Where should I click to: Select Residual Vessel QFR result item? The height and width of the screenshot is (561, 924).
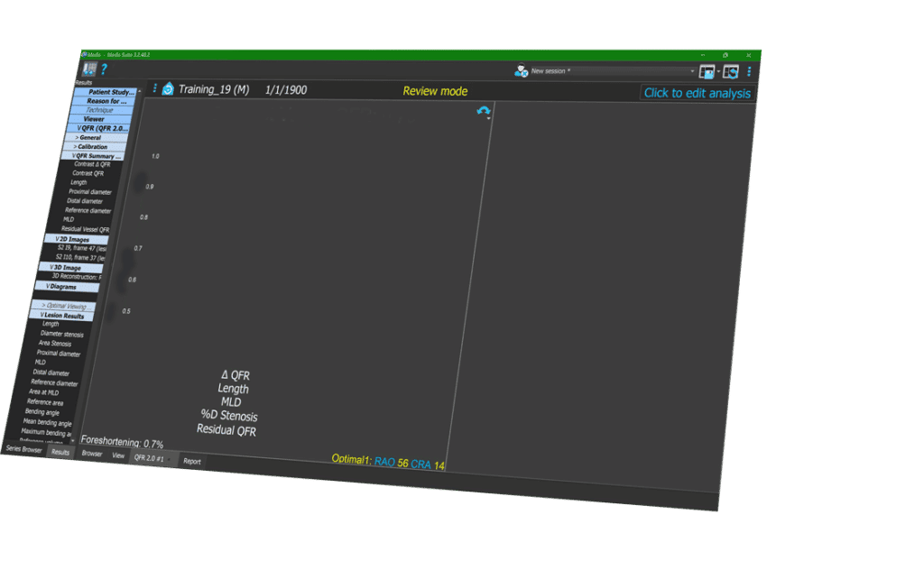(85, 229)
